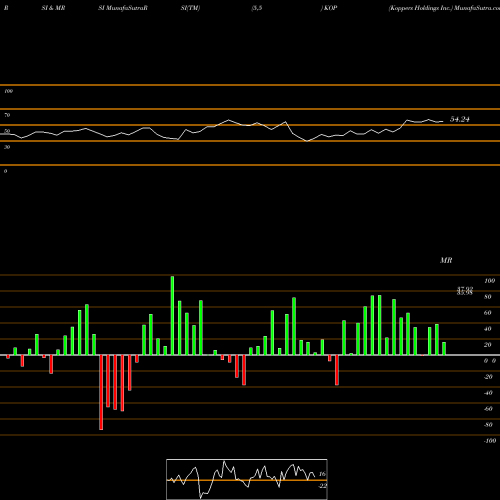Image resolution: width=500 pixels, height=500 pixels.
Task: Click the RSI axis label 0 on left
Action: (5, 171)
